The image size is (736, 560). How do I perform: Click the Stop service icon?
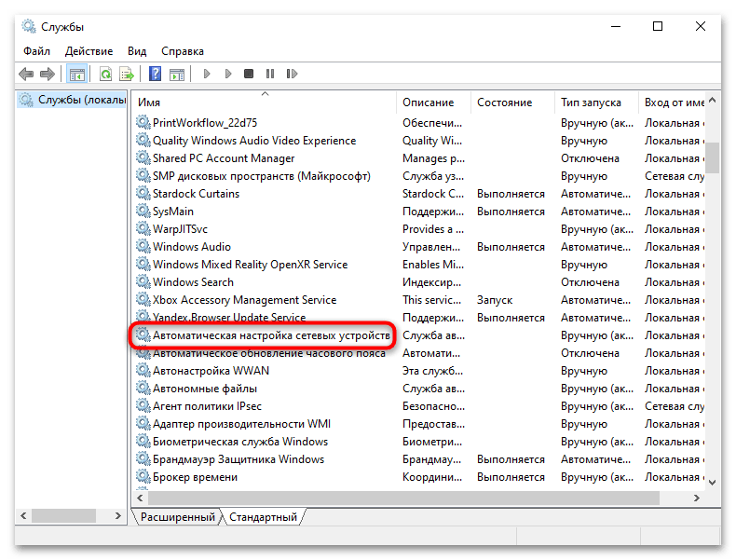(x=249, y=74)
